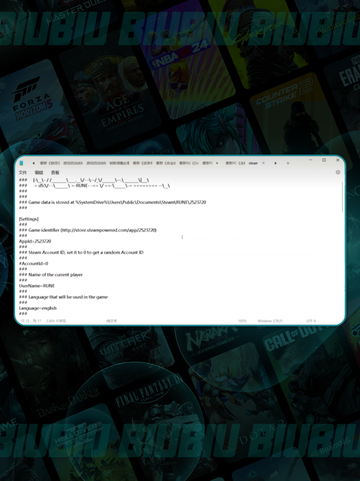This screenshot has height=481, width=360.
Task: Click the Notepad app icon in title bar
Action: pos(21,163)
